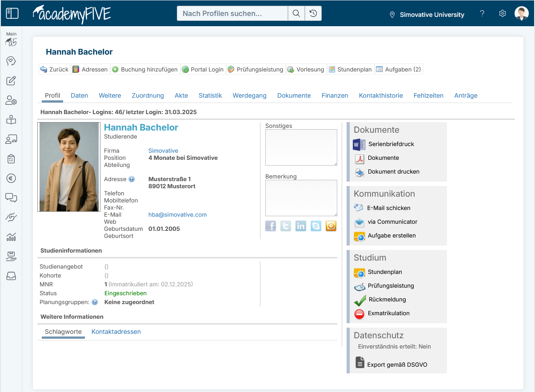This screenshot has height=392, width=535.
Task: Click the Facebook social icon
Action: pos(271,226)
